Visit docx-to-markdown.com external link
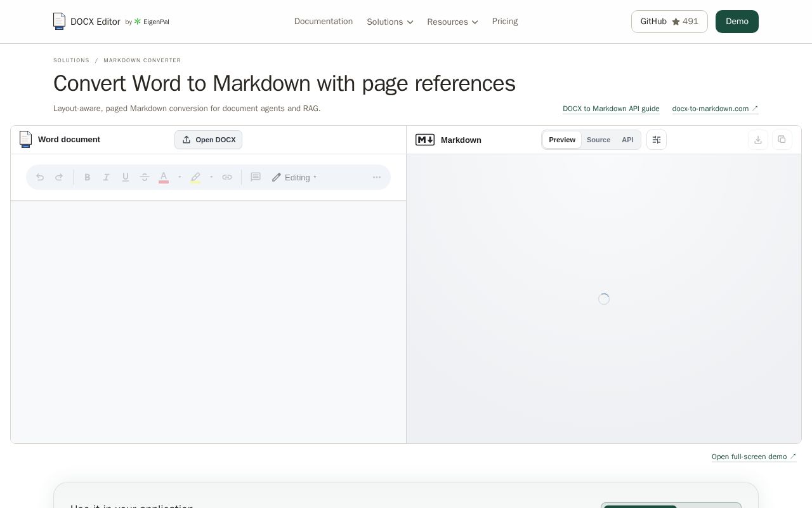Screen dimensions: 812x508 click(715, 109)
